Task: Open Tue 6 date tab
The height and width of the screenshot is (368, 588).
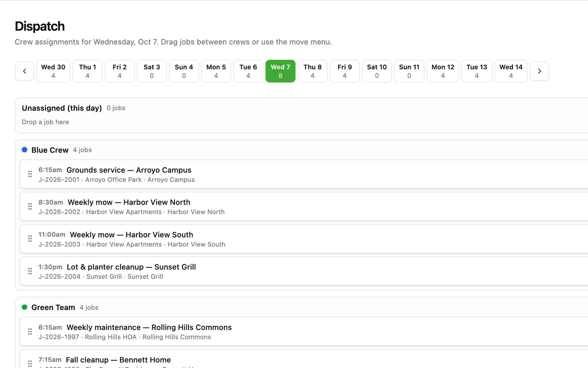Action: [x=248, y=71]
